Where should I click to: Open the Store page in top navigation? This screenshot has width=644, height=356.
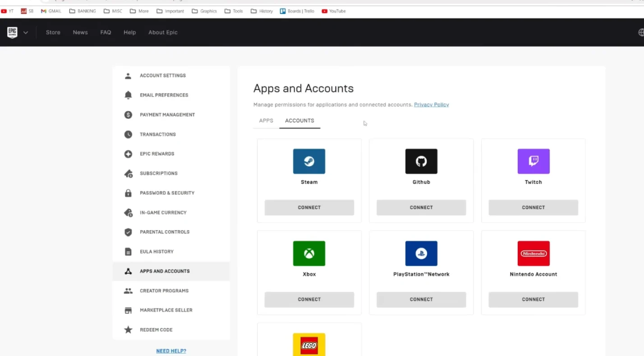pos(53,32)
